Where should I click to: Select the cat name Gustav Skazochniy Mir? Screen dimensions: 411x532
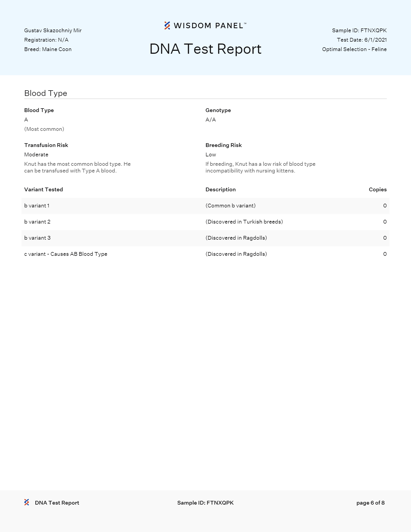[53, 30]
